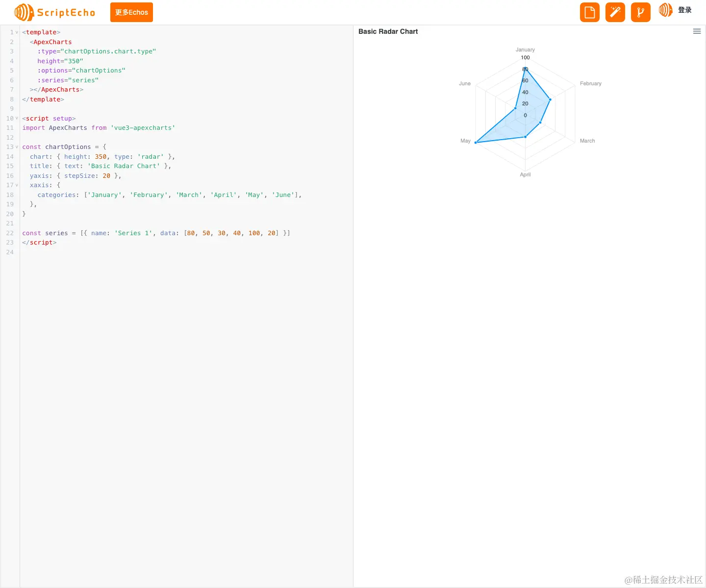Click the closing </script> tag

coord(39,243)
